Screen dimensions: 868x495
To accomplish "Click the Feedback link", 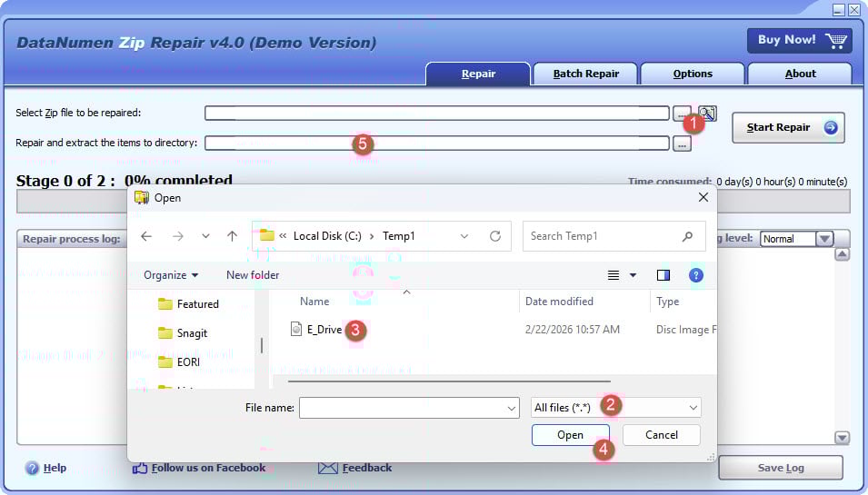I will pyautogui.click(x=367, y=469).
